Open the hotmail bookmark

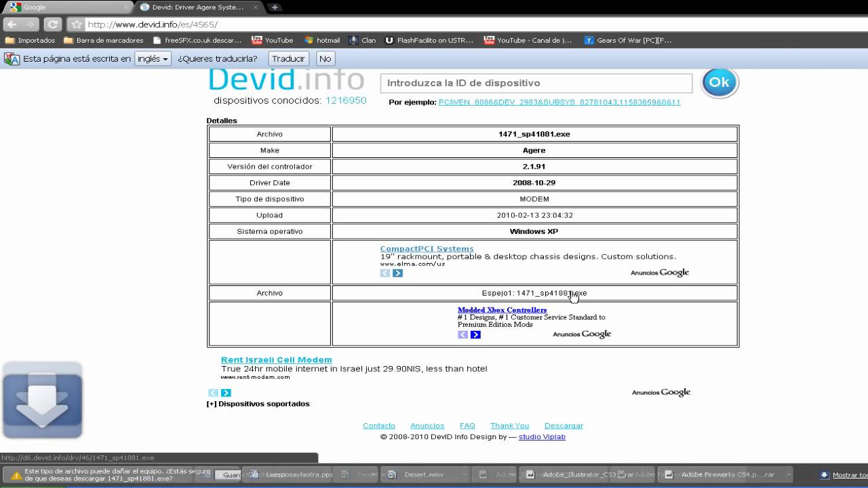pyautogui.click(x=322, y=40)
